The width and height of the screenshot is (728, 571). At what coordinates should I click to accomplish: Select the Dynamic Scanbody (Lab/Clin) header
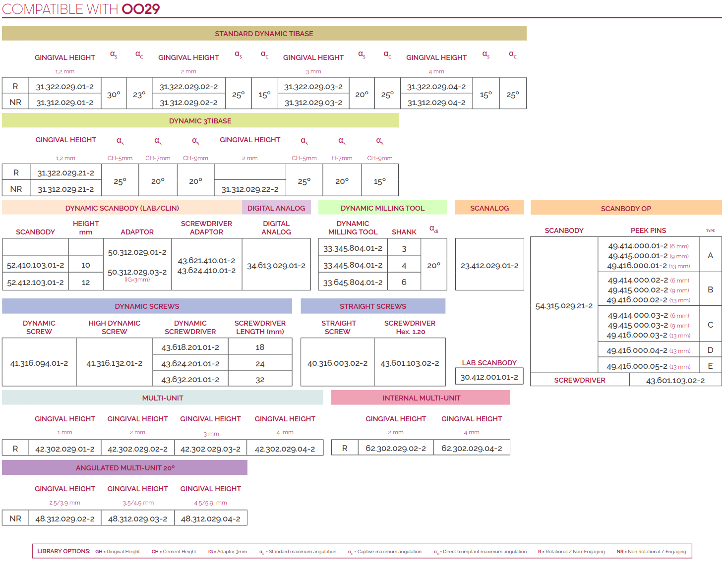coord(122,208)
